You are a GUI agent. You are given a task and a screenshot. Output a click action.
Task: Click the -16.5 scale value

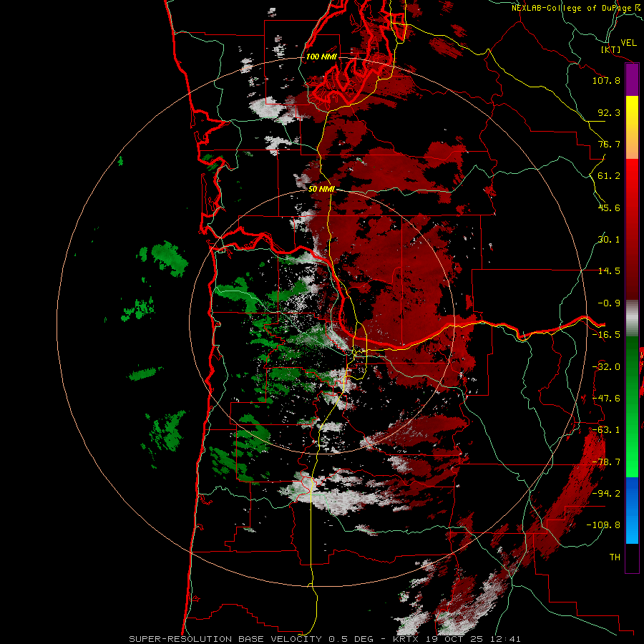coord(606,335)
